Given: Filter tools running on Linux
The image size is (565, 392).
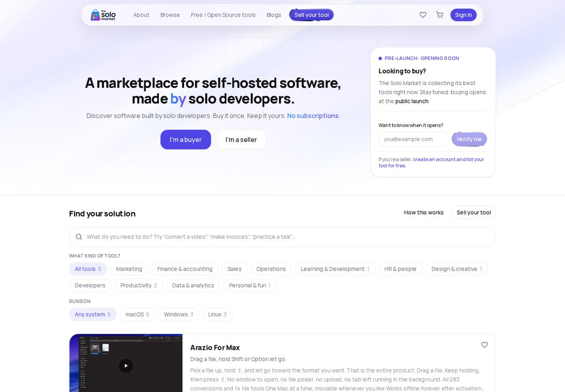Looking at the screenshot, I should 217,314.
